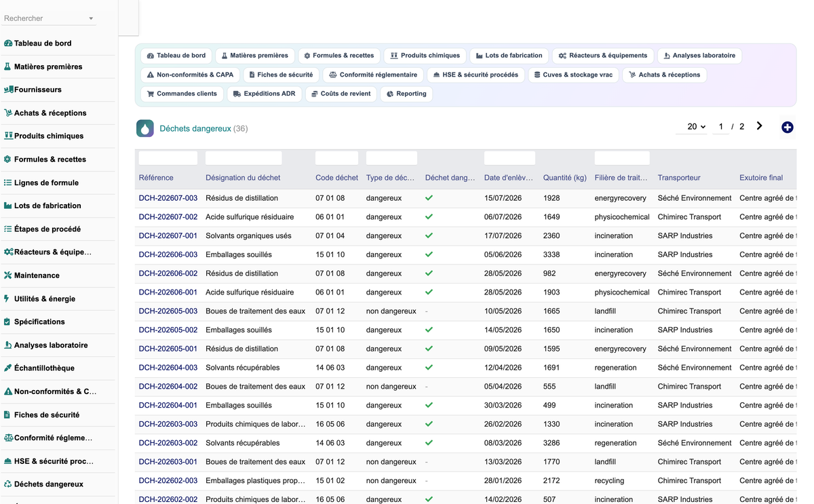Click the Maintenance tools icon
This screenshot has height=504, width=814.
pos(8,275)
